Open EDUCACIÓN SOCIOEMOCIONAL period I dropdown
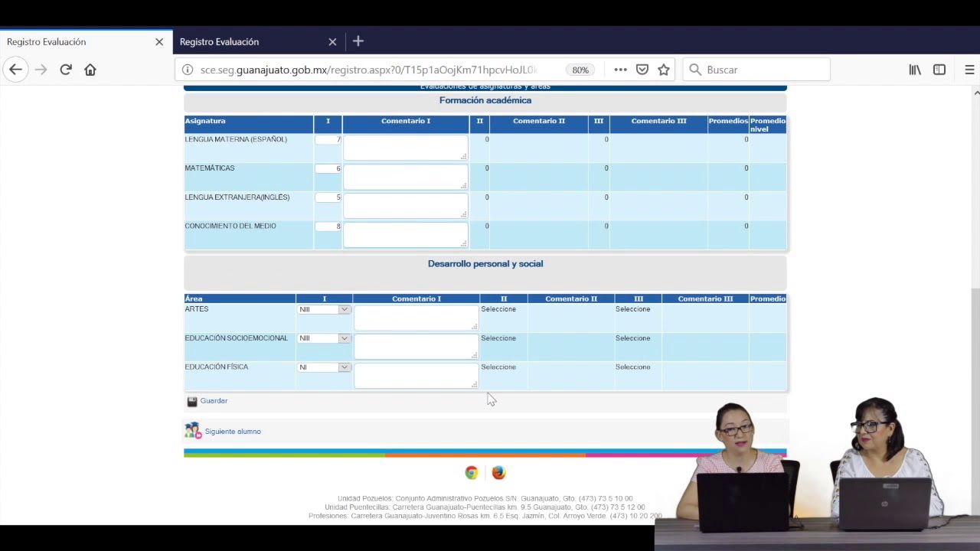Image resolution: width=980 pixels, height=551 pixels. coord(324,338)
